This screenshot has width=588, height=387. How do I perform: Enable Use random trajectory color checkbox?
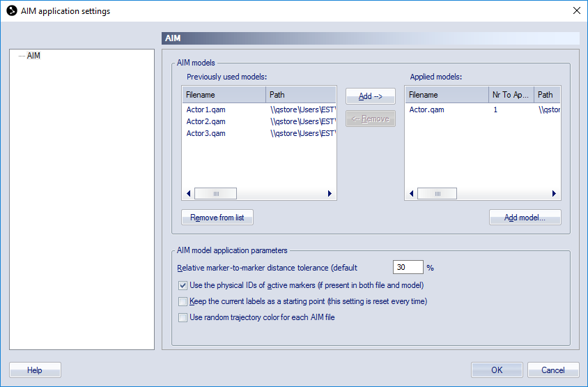(183, 317)
